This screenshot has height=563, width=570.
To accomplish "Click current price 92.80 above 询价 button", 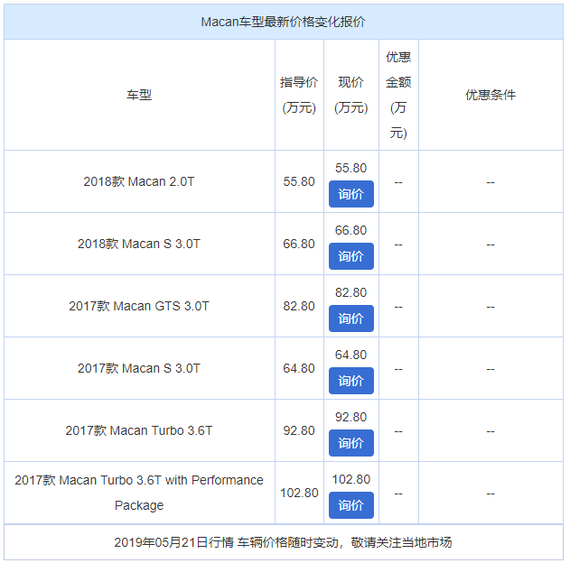I will pyautogui.click(x=351, y=417).
